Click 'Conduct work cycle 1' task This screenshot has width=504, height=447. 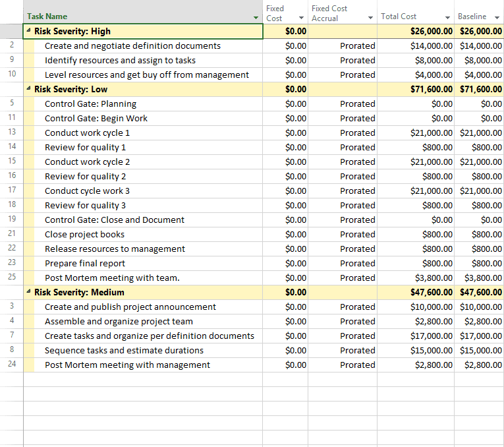click(x=87, y=133)
